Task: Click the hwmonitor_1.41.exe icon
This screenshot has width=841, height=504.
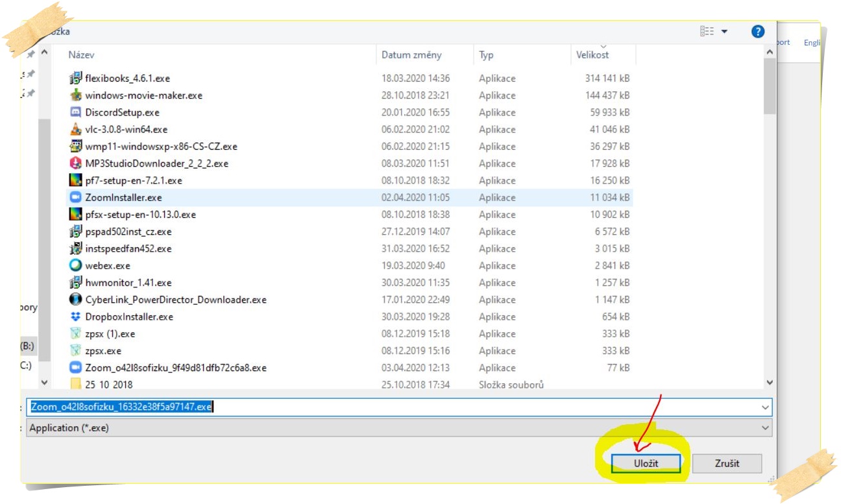Action: tap(75, 283)
